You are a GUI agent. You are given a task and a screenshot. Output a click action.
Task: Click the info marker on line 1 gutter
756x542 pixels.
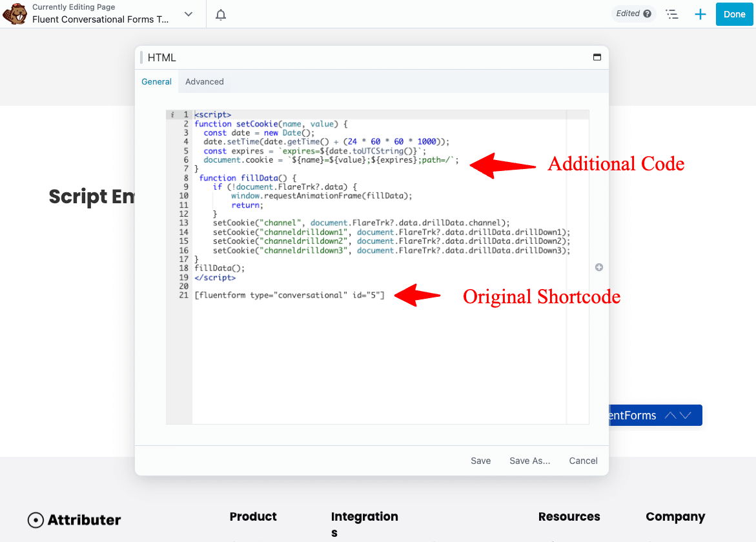172,115
